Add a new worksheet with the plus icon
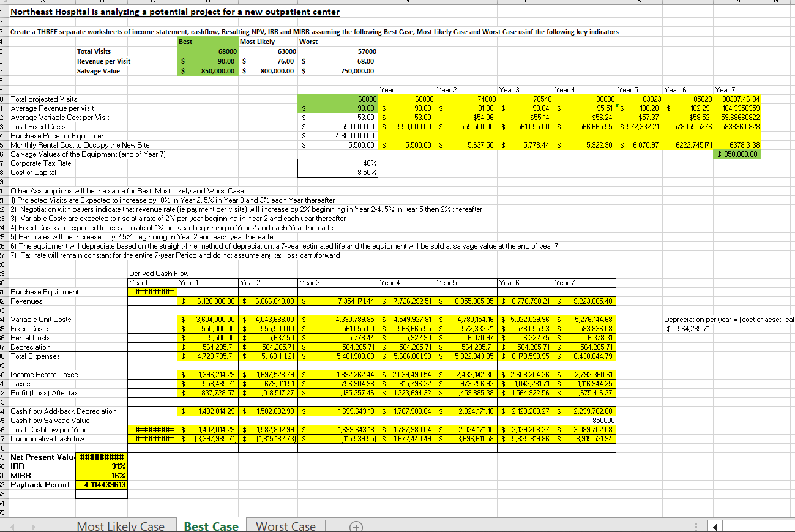 pos(354,526)
